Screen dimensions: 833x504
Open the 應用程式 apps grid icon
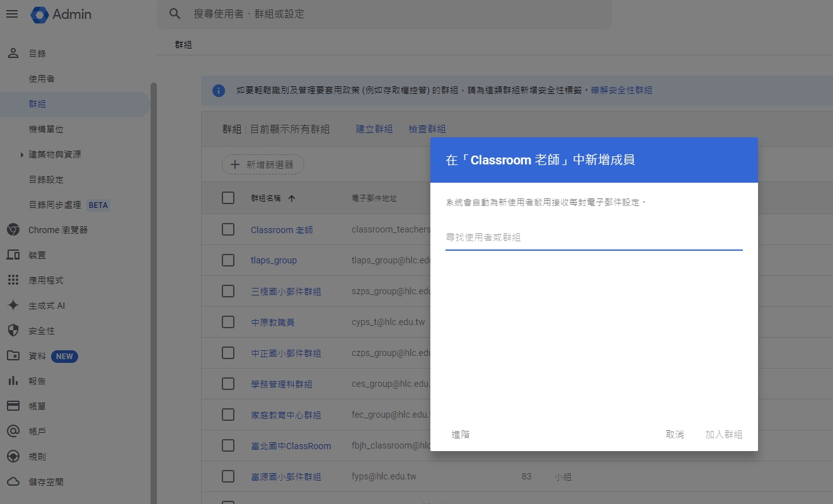click(x=13, y=280)
